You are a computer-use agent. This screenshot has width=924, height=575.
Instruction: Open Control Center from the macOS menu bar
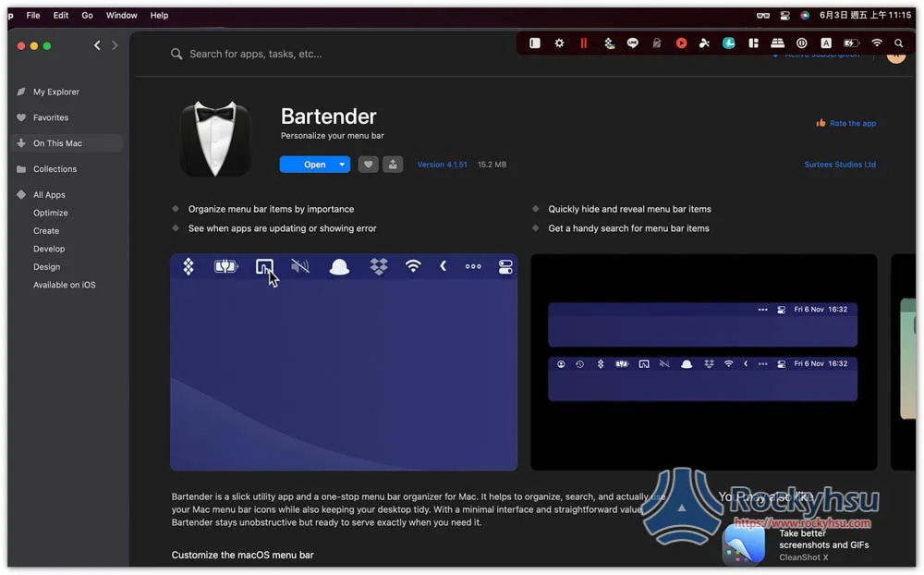click(x=784, y=16)
